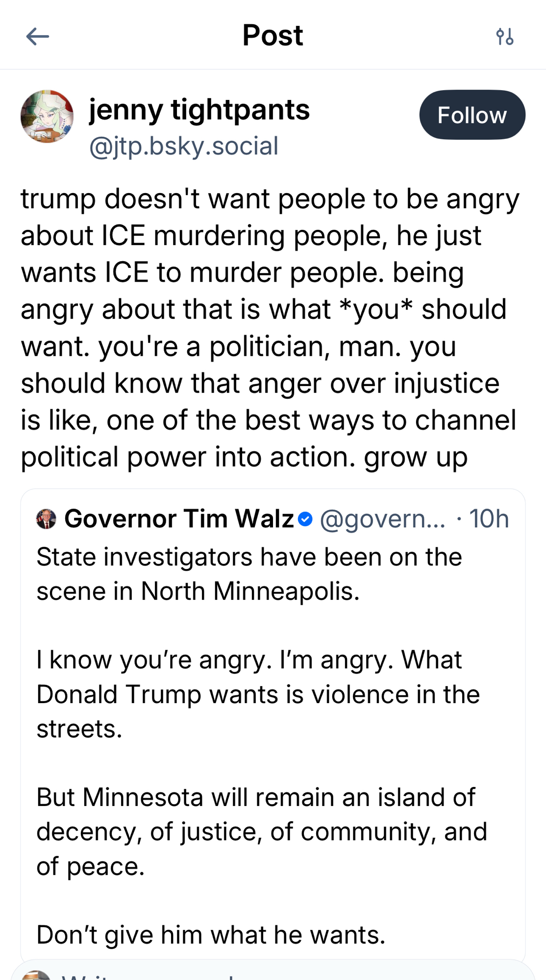Screen dimensions: 546x980
Task: Open the @jtp.bsky.social handle
Action: 184,146
